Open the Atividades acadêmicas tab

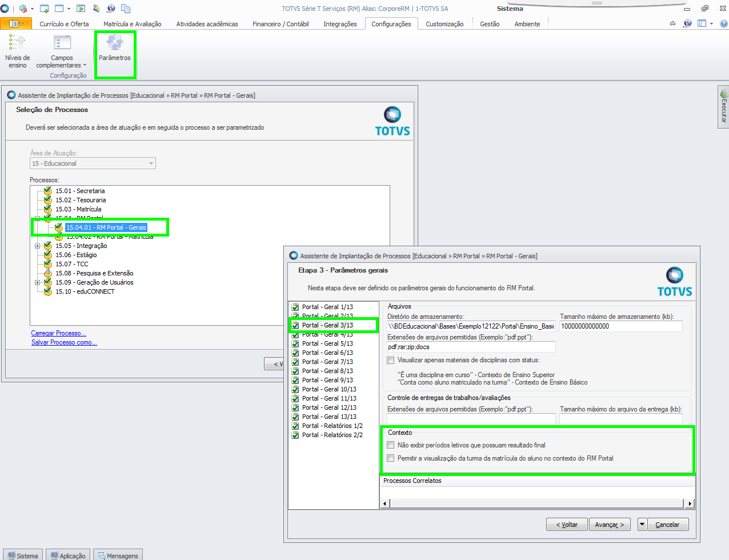point(207,24)
